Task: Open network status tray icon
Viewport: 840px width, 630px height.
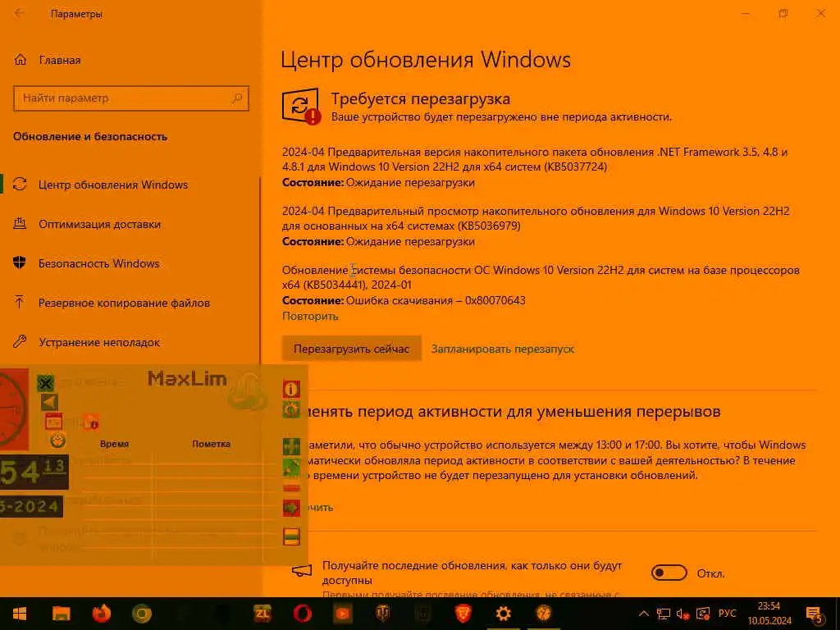Action: point(664,614)
